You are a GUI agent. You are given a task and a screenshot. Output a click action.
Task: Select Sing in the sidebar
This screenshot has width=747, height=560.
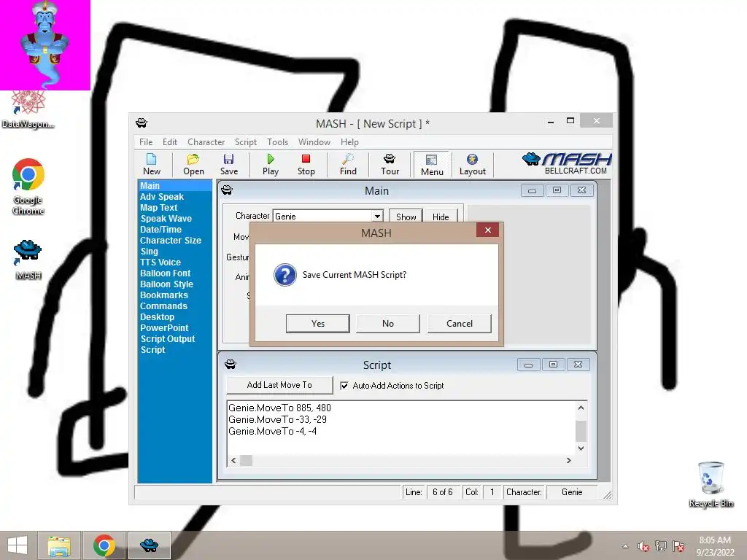149,252
